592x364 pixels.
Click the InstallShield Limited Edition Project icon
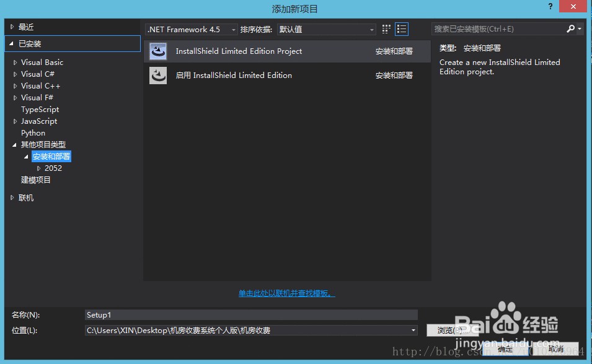tap(158, 51)
